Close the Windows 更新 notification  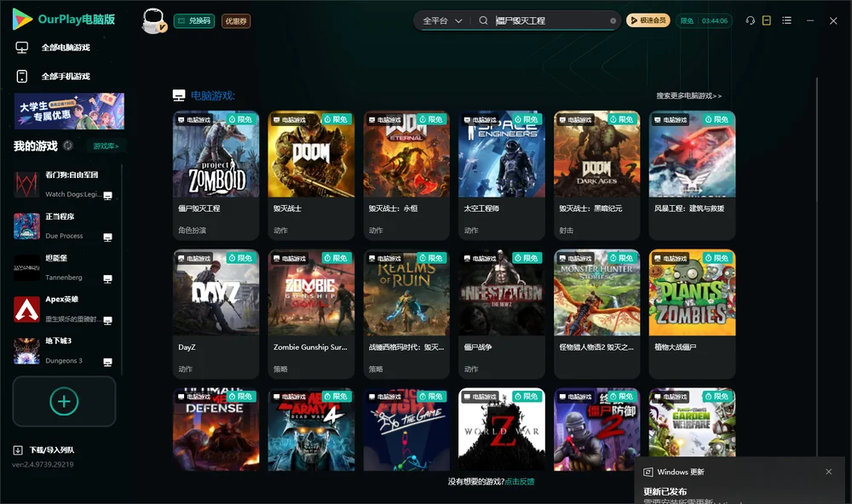pyautogui.click(x=829, y=472)
